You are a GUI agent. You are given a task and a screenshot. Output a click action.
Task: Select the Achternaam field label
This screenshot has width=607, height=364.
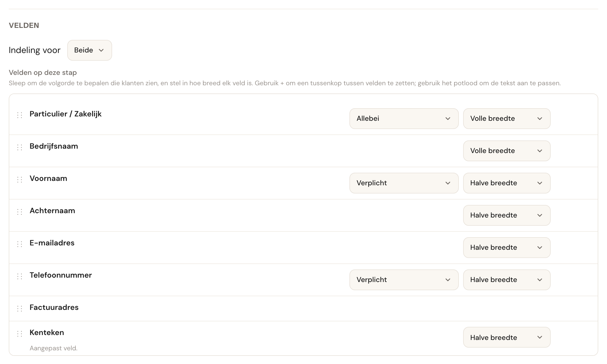click(x=52, y=211)
